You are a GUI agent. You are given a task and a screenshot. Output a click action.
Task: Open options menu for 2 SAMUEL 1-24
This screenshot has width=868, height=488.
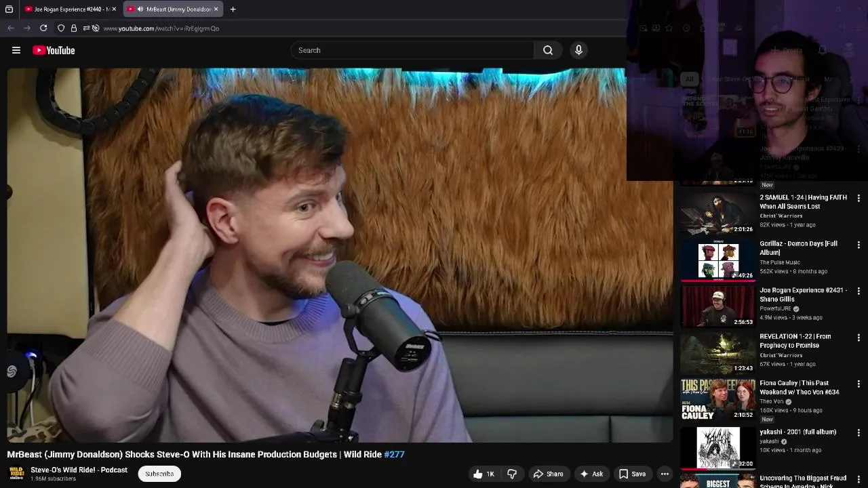859,199
